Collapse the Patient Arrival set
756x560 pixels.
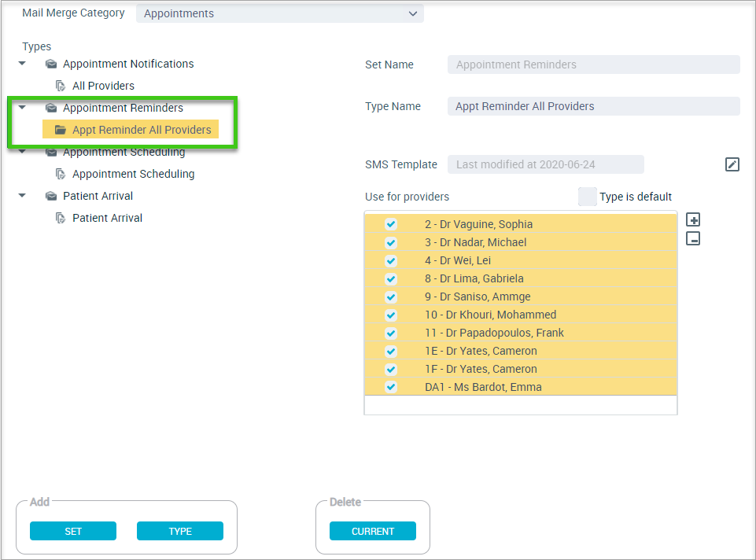(22, 195)
